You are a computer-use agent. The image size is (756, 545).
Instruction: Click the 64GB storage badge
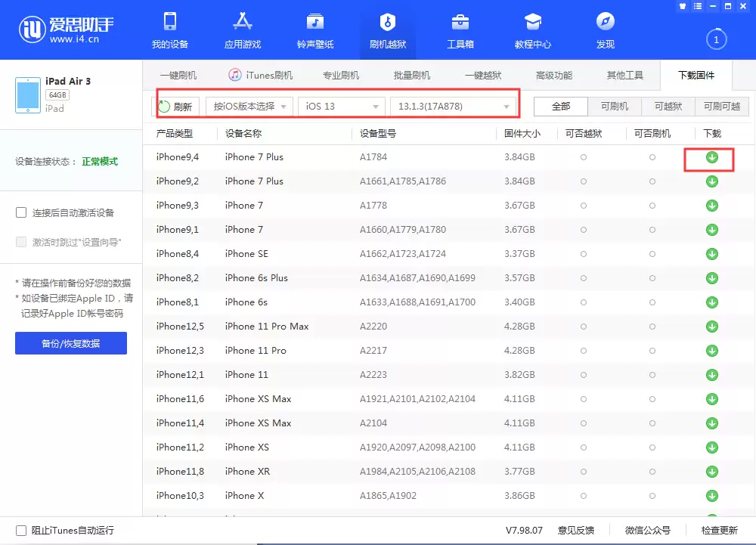click(x=57, y=95)
